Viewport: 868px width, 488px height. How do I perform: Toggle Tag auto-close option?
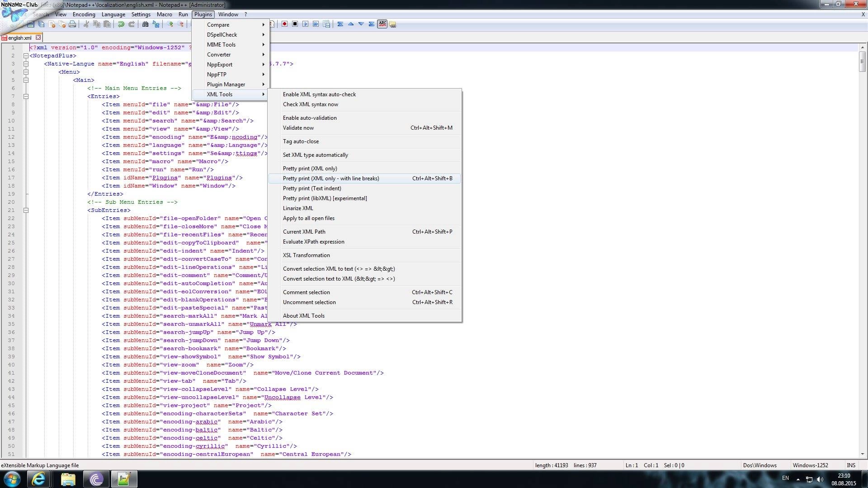(364, 141)
